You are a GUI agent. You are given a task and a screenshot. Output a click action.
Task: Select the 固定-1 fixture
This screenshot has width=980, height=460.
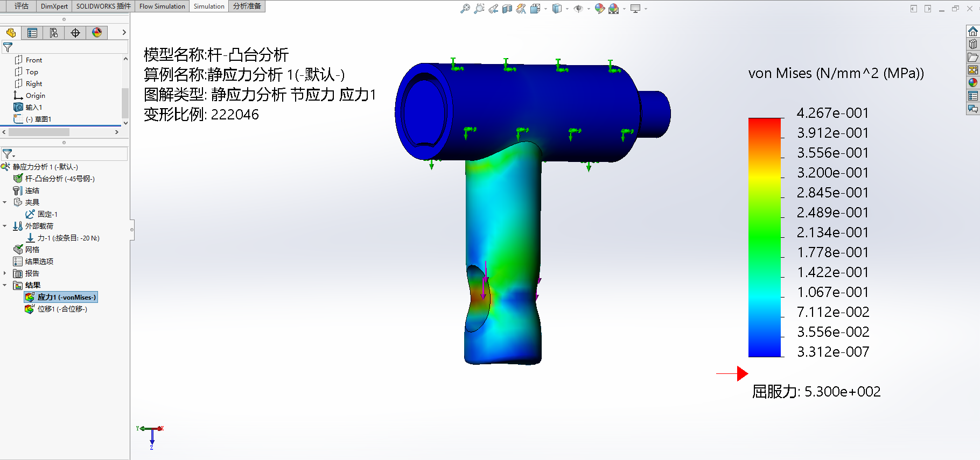41,214
